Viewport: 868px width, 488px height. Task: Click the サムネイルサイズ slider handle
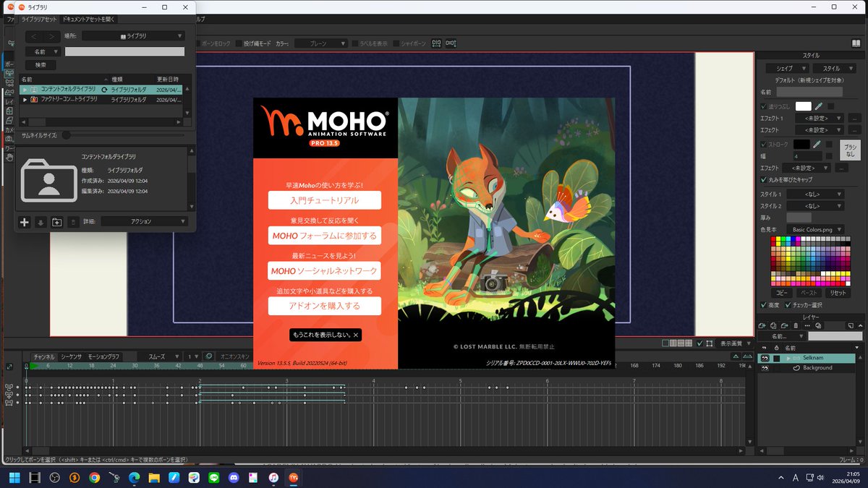point(66,134)
